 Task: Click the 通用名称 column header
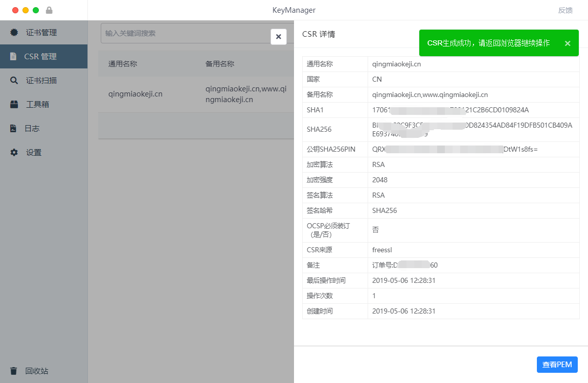(x=123, y=64)
